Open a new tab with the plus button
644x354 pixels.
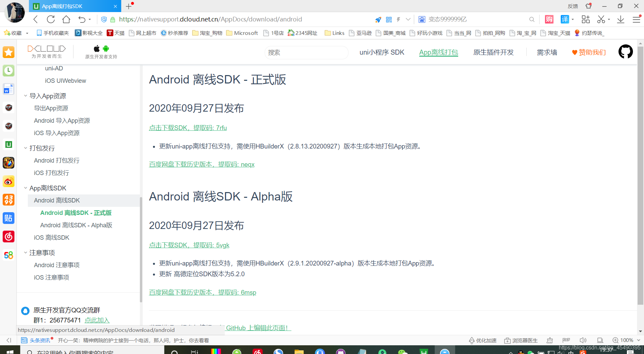[x=128, y=6]
